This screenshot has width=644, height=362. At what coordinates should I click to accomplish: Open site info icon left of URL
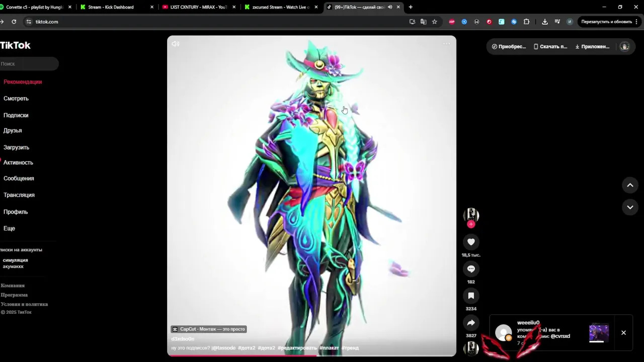(x=29, y=22)
